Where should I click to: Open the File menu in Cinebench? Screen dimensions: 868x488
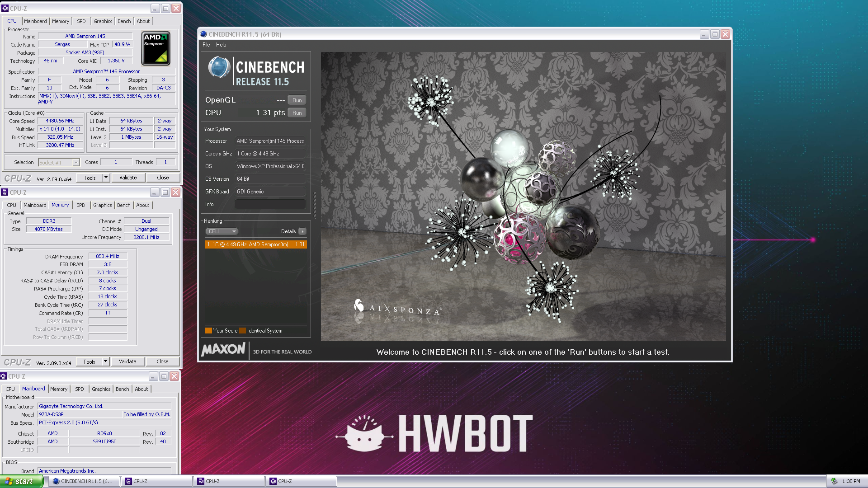[x=206, y=45]
